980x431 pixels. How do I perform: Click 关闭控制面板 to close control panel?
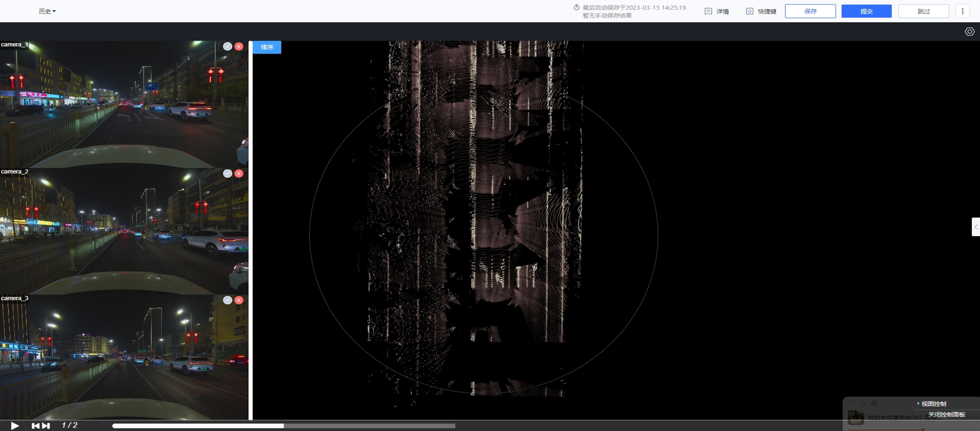click(x=946, y=415)
